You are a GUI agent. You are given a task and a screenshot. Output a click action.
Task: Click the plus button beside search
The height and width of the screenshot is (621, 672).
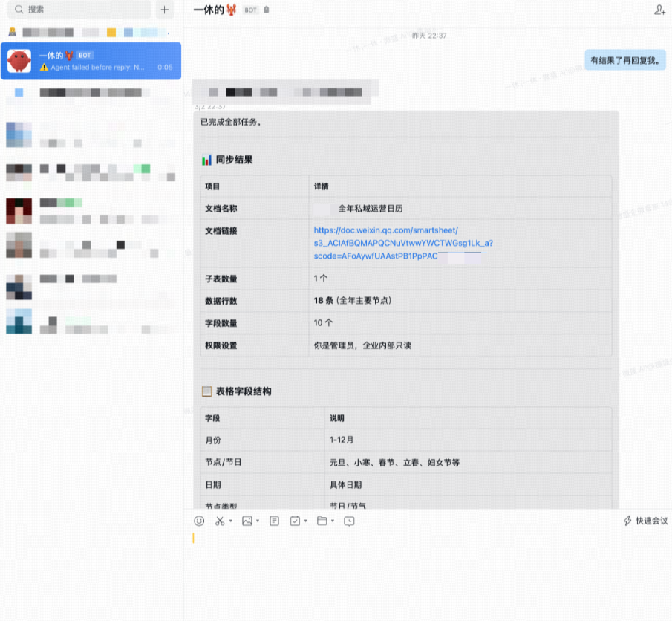[x=165, y=10]
